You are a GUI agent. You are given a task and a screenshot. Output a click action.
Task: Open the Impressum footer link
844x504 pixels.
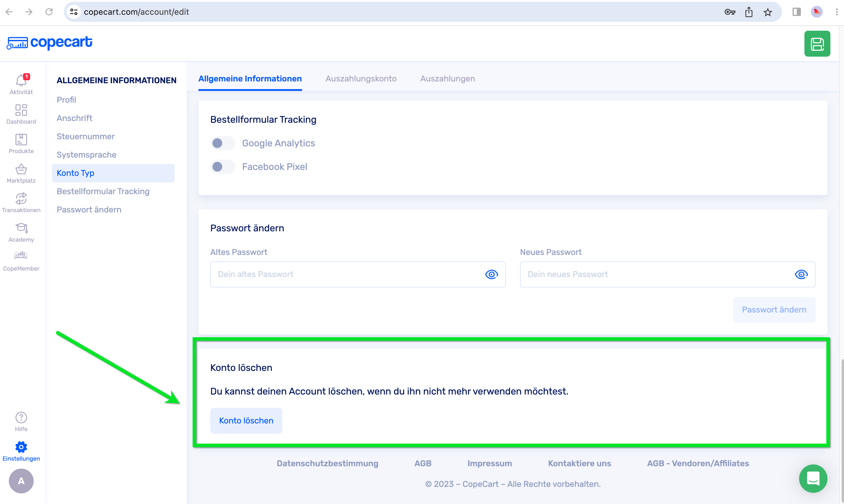point(489,463)
